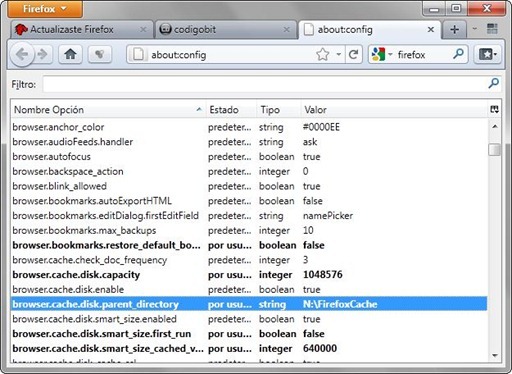The image size is (512, 374).
Task: Select browser.bookmarks.editDialog.firstEditField row
Action: [249, 216]
